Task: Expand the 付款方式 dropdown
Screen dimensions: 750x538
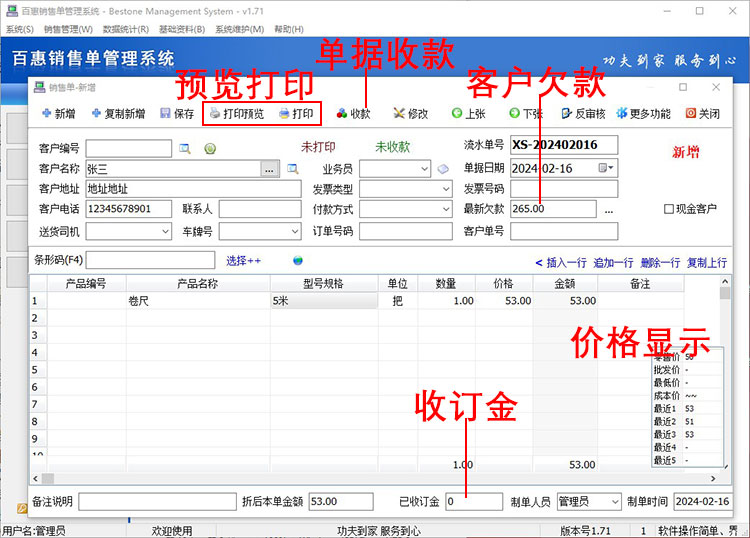Action: [445, 209]
